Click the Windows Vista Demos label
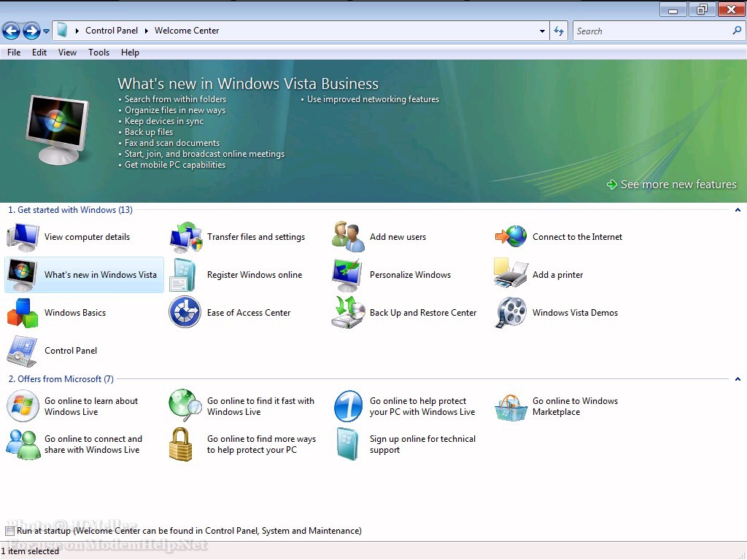Viewport: 747px width, 560px height. tap(575, 313)
